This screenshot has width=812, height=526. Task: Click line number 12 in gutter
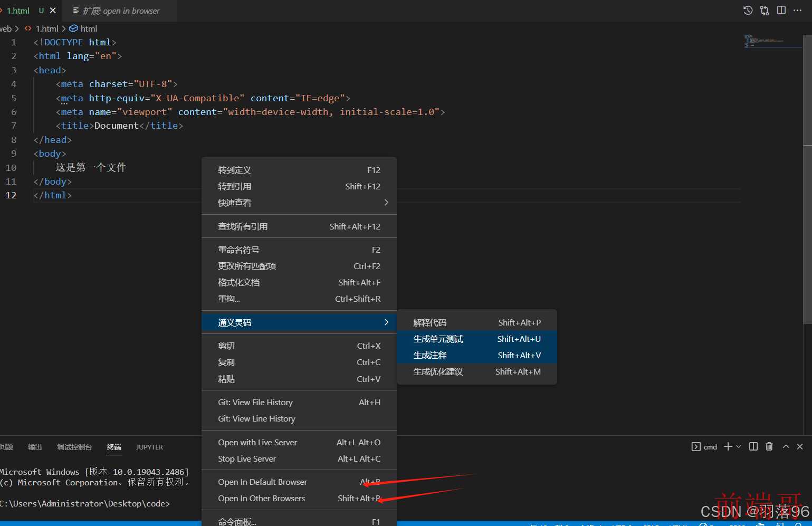click(x=11, y=195)
